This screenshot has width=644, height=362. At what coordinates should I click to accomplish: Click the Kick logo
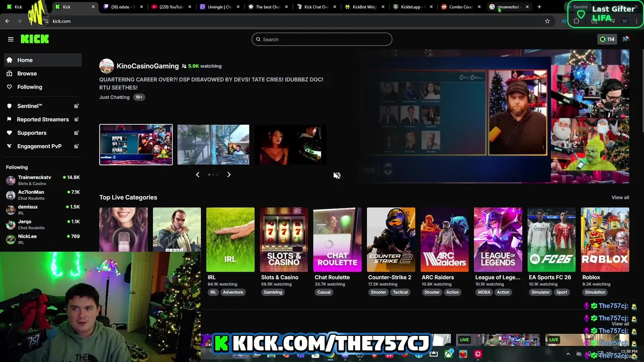35,39
